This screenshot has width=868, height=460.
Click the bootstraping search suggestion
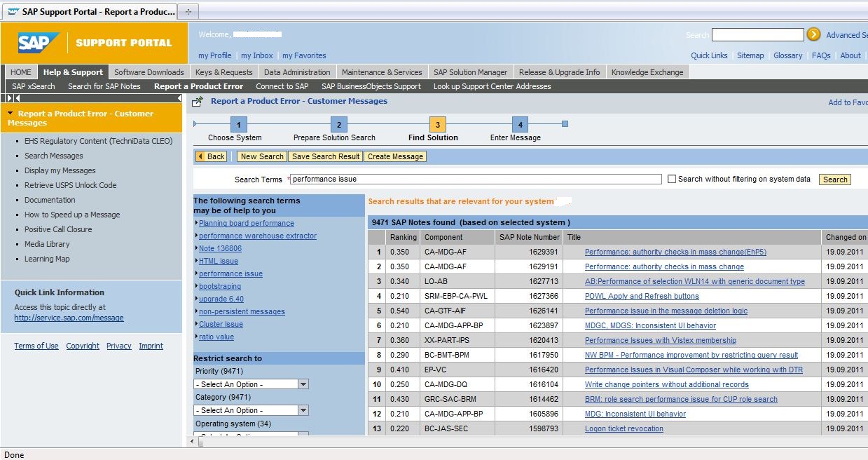tap(220, 286)
